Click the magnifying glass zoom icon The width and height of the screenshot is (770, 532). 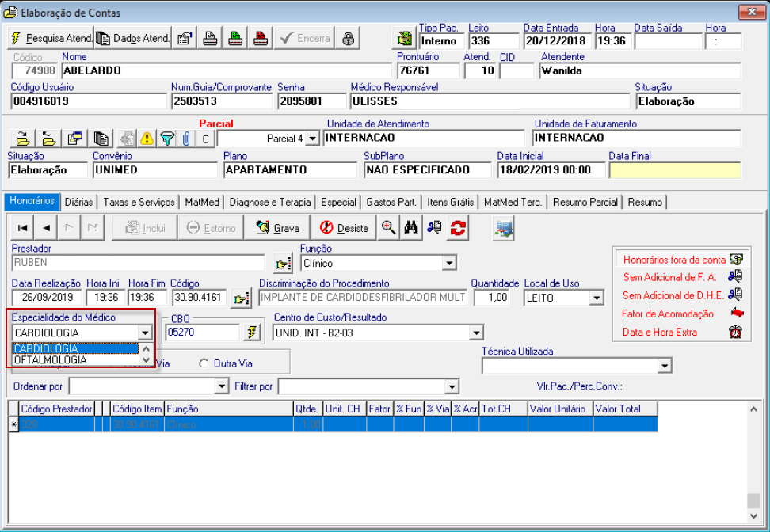point(388,228)
